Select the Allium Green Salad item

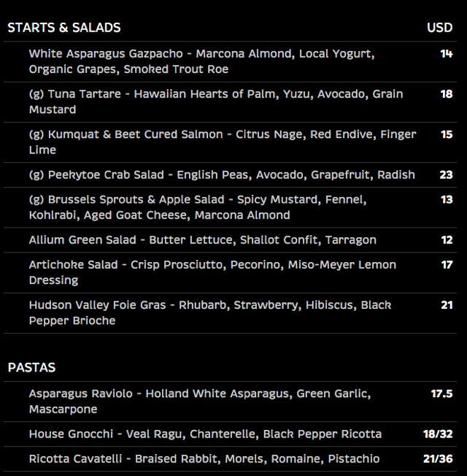[230, 240]
